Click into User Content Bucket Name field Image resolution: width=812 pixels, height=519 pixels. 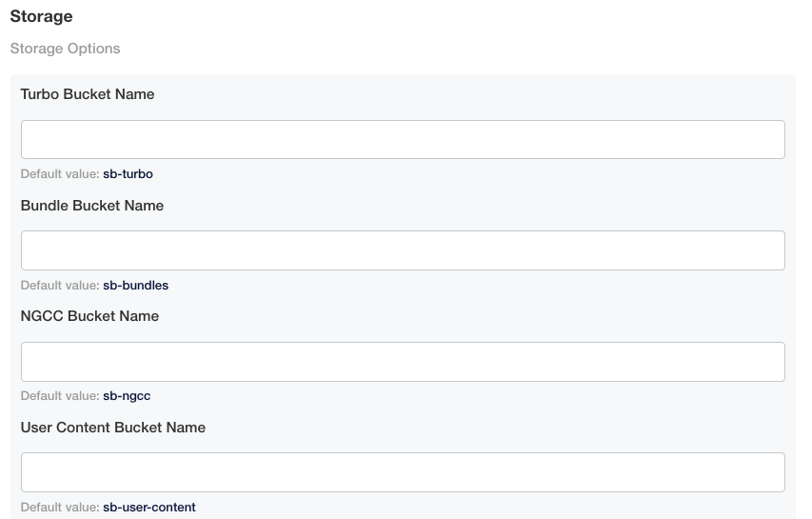(x=403, y=472)
